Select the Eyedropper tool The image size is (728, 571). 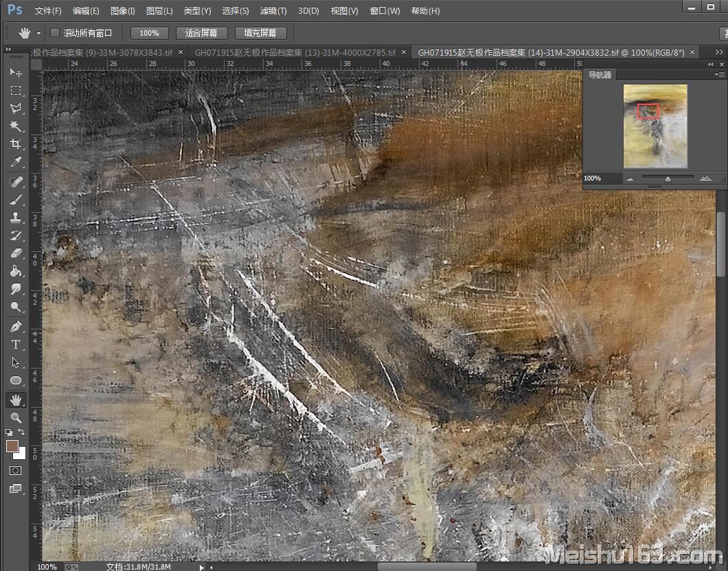tap(16, 162)
